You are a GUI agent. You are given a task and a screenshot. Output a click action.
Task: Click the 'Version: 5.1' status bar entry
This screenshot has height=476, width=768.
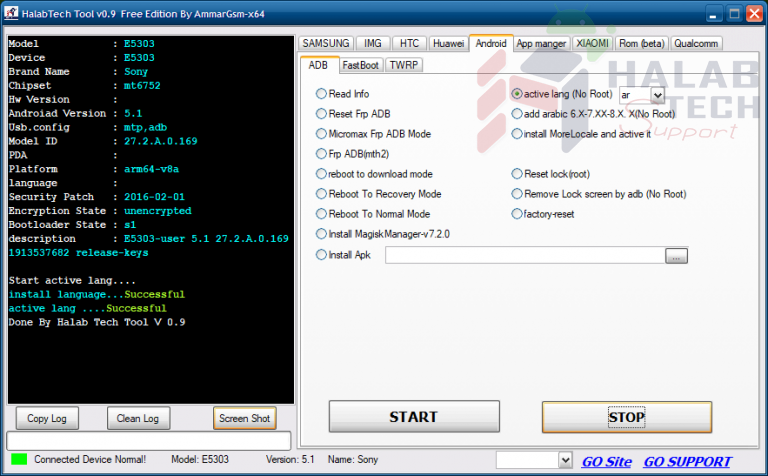pos(290,459)
